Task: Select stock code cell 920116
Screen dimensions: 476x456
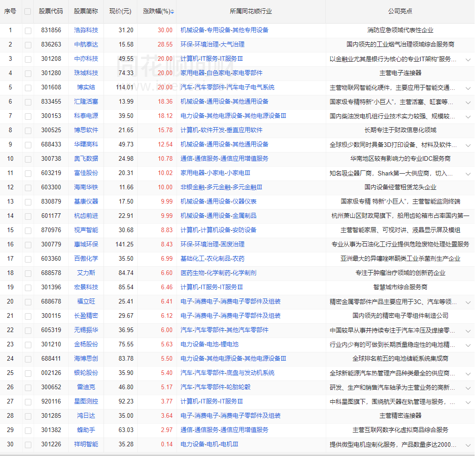Action: pyautogui.click(x=51, y=401)
